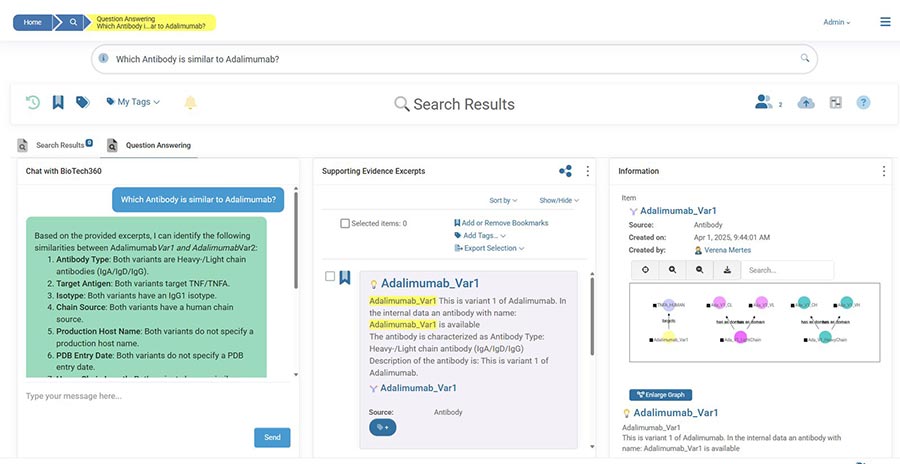Click the info icon in search bar
The height and width of the screenshot is (464, 900).
point(103,58)
